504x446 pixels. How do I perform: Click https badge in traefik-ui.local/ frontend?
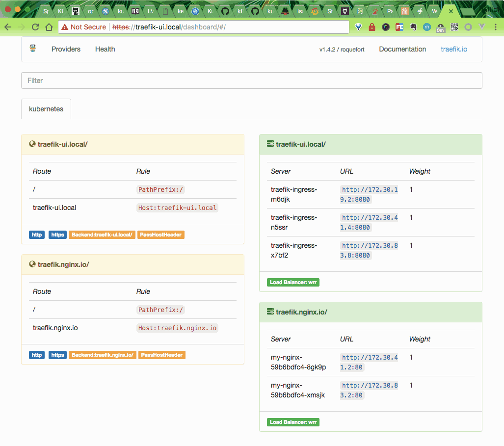pyautogui.click(x=57, y=235)
